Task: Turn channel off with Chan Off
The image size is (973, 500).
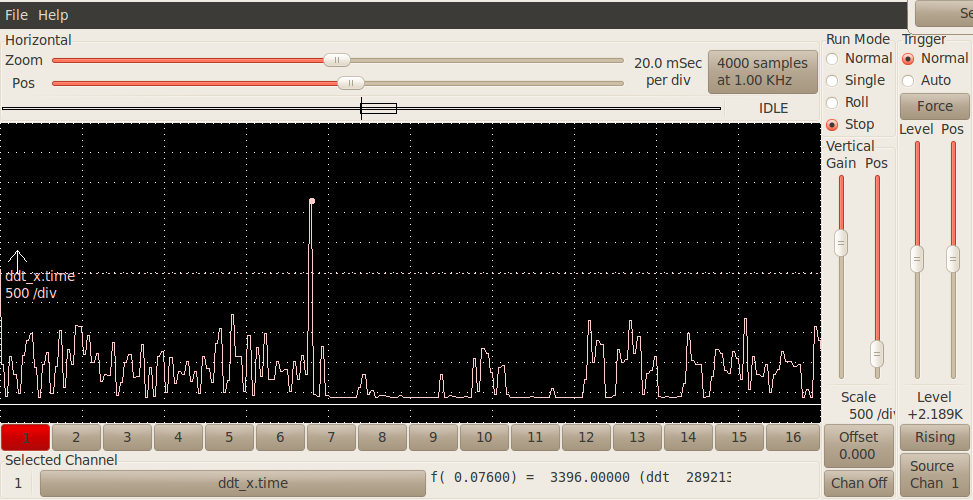Action: pos(858,483)
